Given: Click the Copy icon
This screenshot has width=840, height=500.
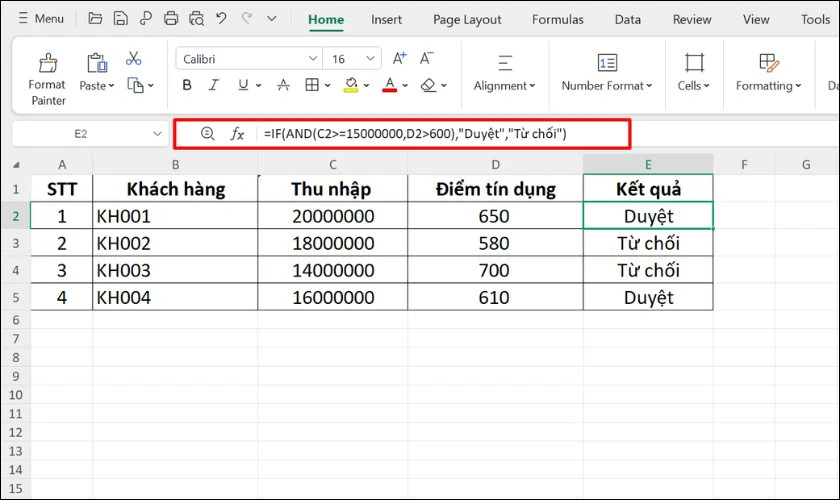Looking at the screenshot, I should [x=135, y=85].
